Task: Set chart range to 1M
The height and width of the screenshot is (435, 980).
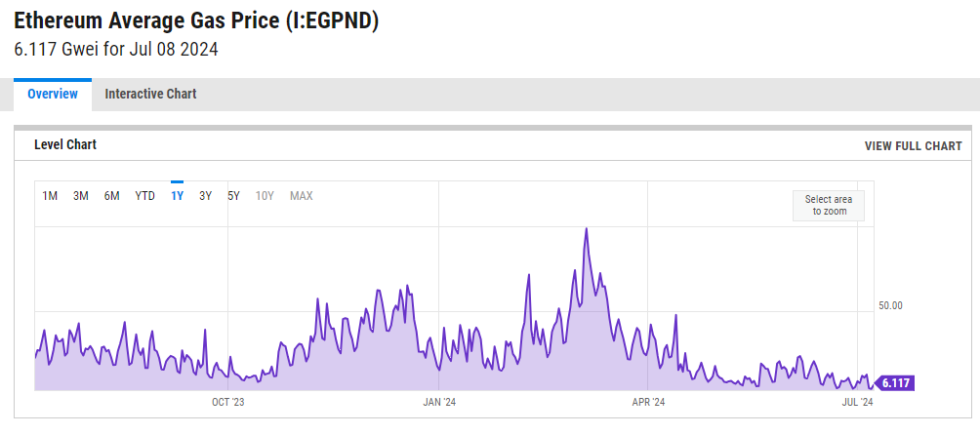Action: [50, 196]
